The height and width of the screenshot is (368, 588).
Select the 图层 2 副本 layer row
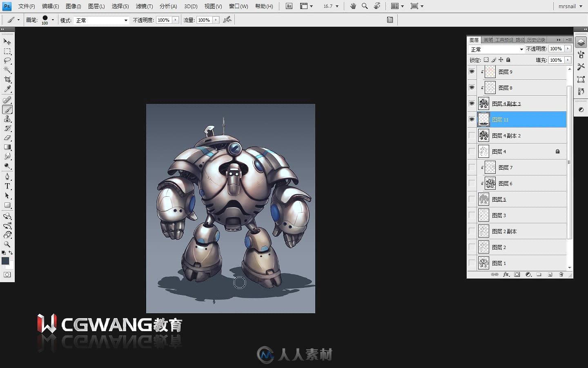(521, 231)
